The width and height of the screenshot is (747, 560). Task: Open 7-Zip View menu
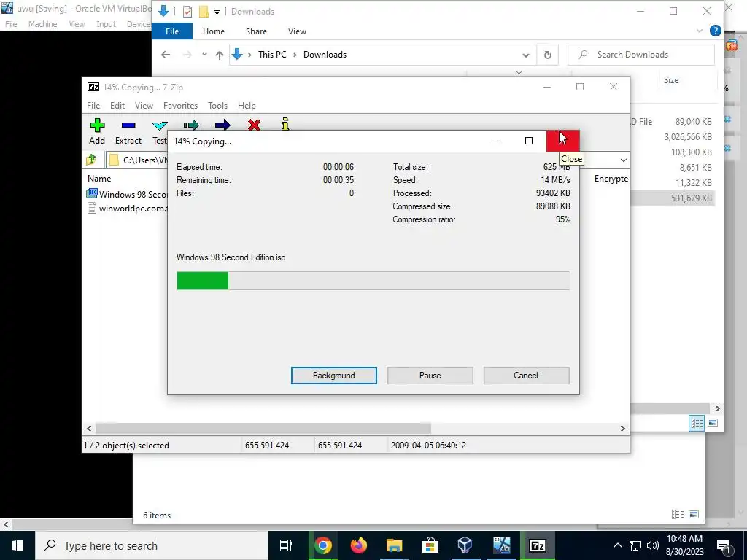pos(144,106)
